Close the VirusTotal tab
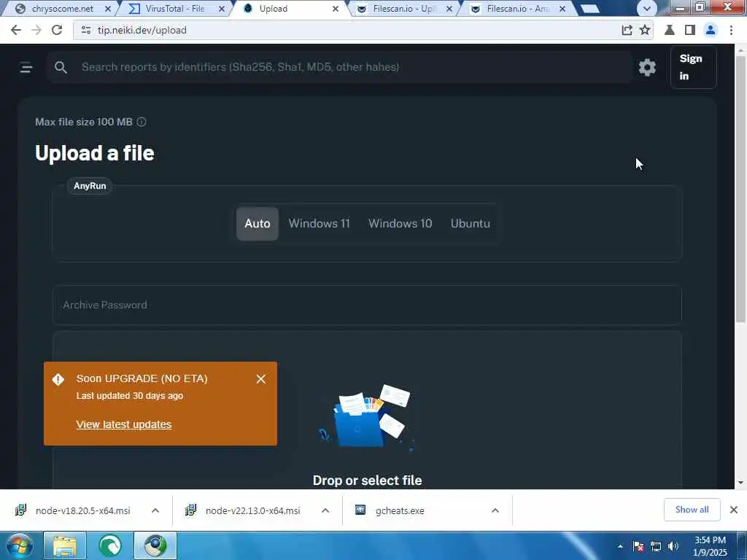 click(222, 9)
